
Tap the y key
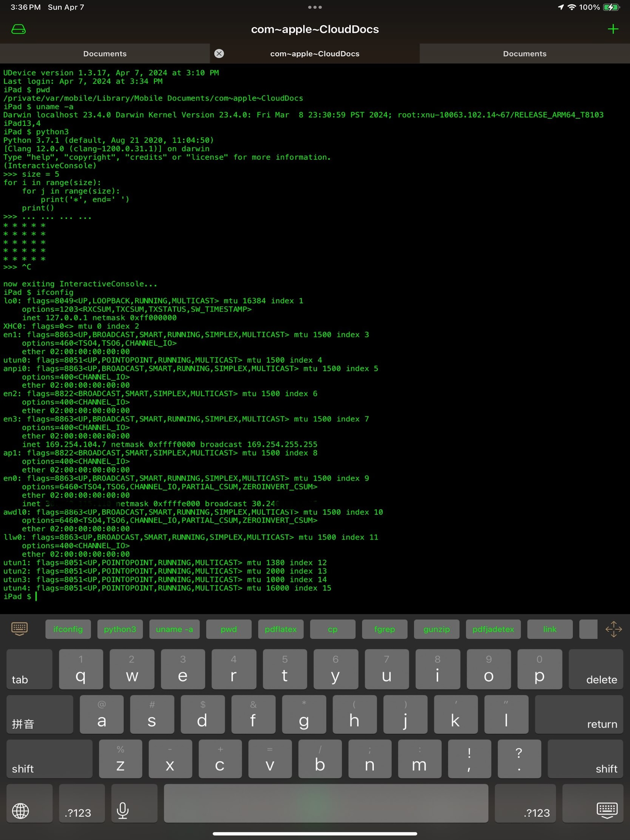coord(336,669)
